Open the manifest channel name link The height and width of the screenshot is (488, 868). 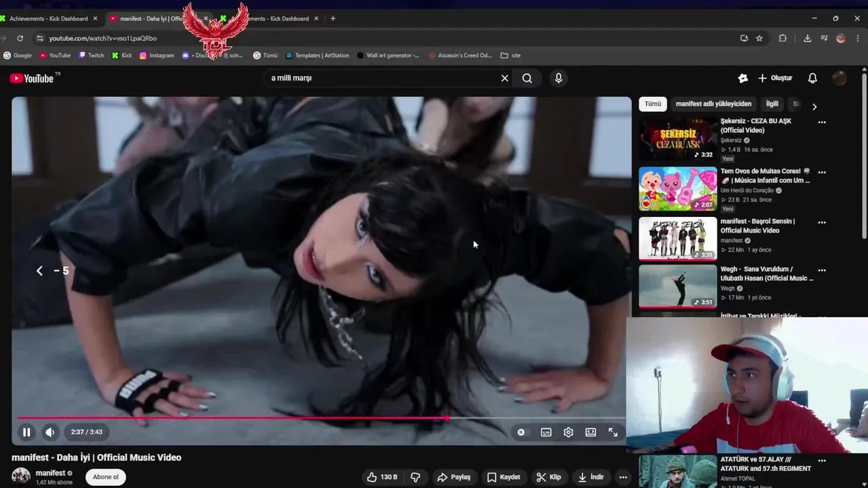click(x=50, y=473)
